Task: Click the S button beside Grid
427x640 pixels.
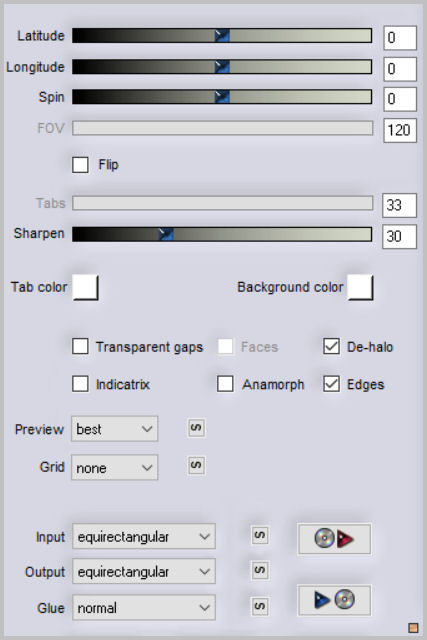Action: tap(196, 466)
